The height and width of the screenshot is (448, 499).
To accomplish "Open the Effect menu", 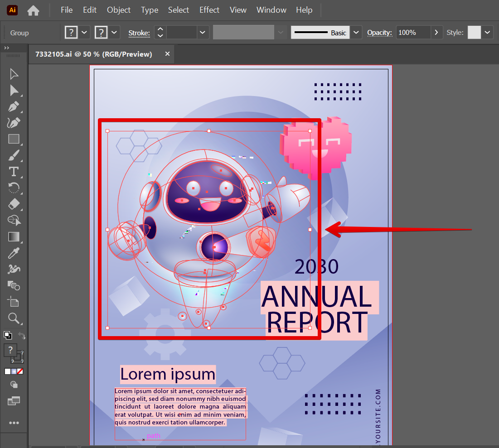I will point(209,10).
